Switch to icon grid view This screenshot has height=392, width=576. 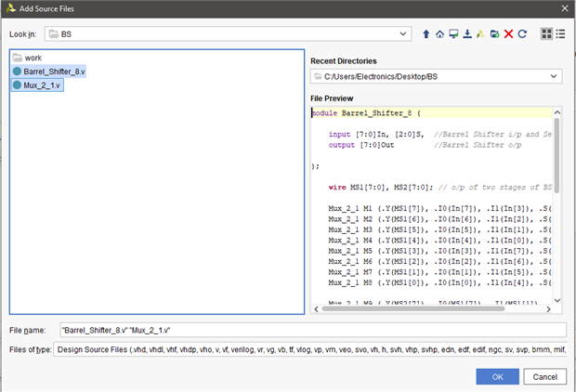click(546, 33)
